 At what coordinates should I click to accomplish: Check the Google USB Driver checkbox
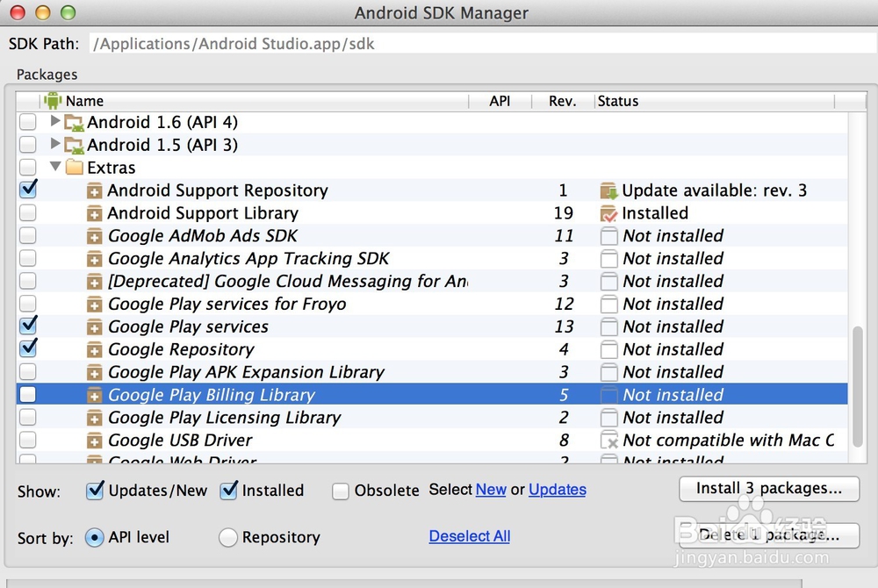pos(28,440)
